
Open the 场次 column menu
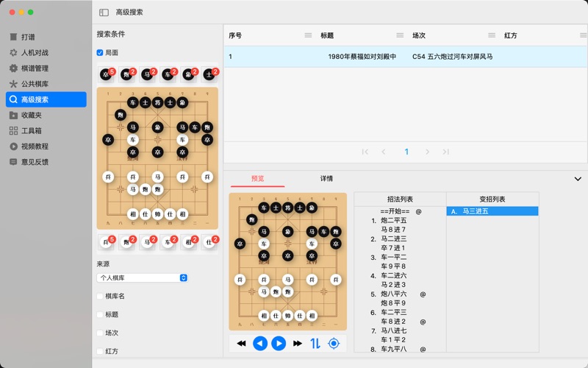[x=492, y=35]
